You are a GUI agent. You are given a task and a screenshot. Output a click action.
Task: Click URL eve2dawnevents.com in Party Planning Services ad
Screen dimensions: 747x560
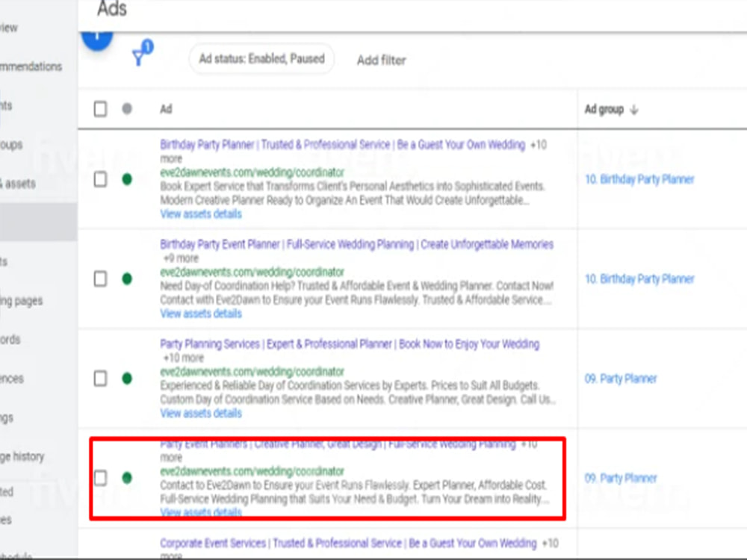[x=252, y=371]
